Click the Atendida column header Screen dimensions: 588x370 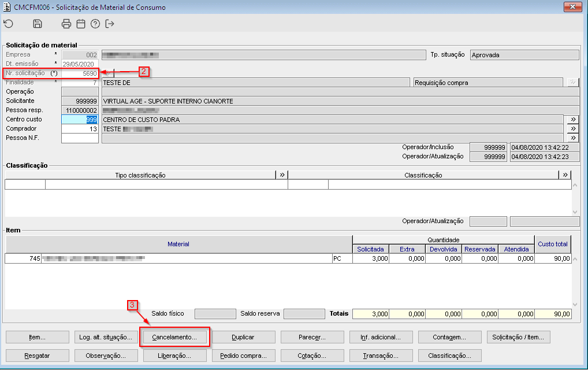click(516, 249)
